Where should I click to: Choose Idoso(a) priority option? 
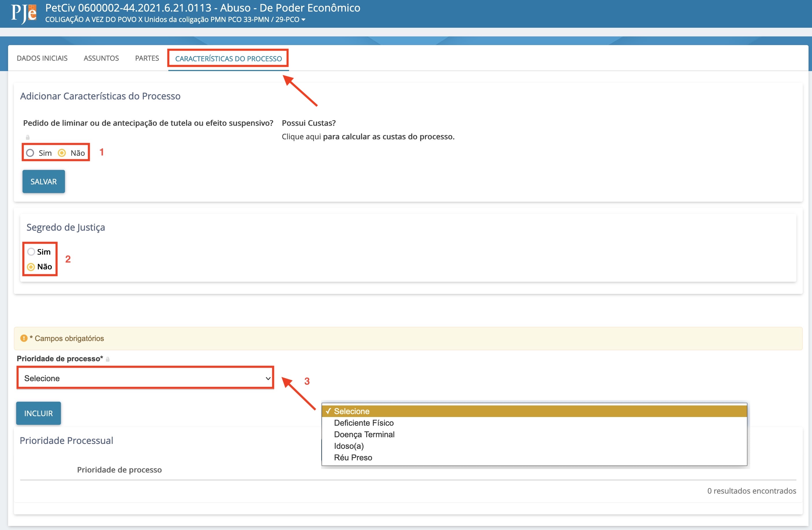click(x=534, y=446)
